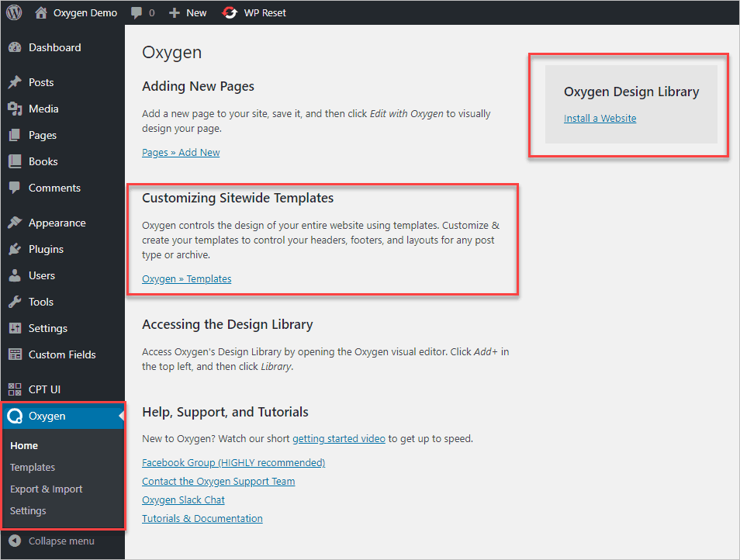This screenshot has width=740, height=560.
Task: Open Plugins using the plug icon
Action: click(x=17, y=248)
